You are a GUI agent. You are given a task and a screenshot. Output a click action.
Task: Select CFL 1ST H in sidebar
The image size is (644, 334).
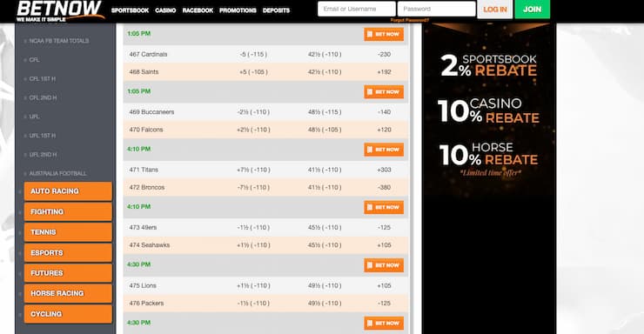(43, 79)
